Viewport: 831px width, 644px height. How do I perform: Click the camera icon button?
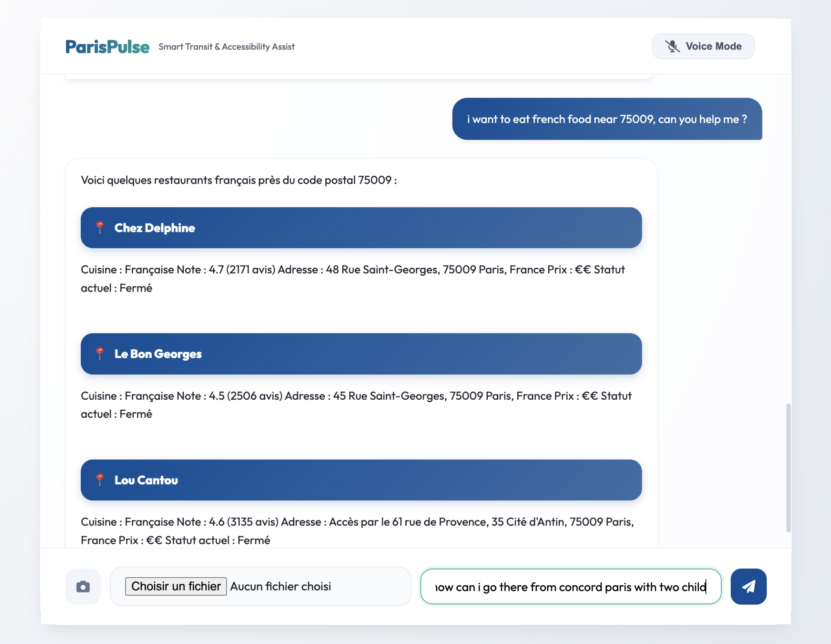point(83,586)
